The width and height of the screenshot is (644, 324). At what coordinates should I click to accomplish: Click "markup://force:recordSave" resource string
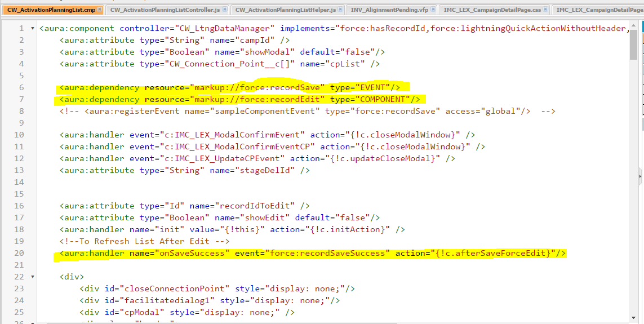(x=257, y=87)
